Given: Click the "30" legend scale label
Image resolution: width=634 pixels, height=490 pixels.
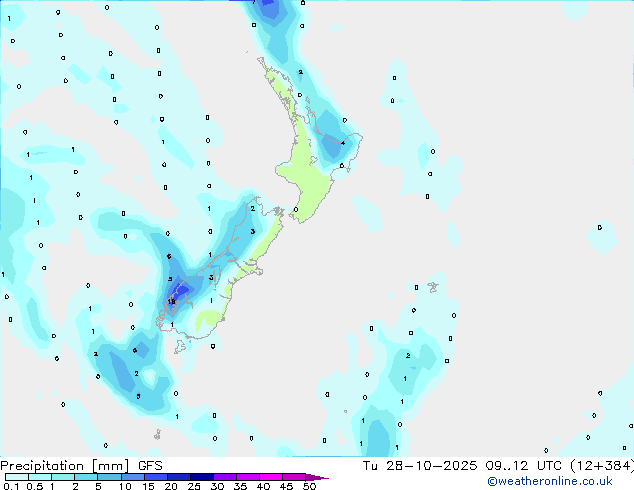Looking at the screenshot, I should 217,486.
